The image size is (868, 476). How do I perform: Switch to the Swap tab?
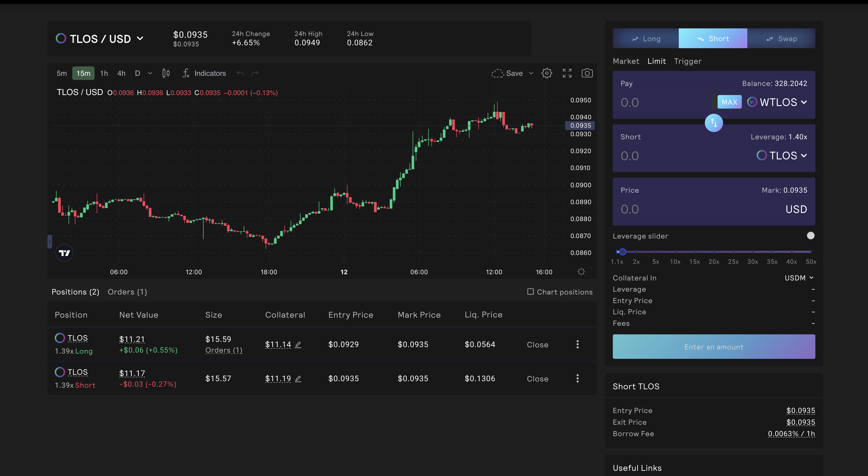click(781, 38)
